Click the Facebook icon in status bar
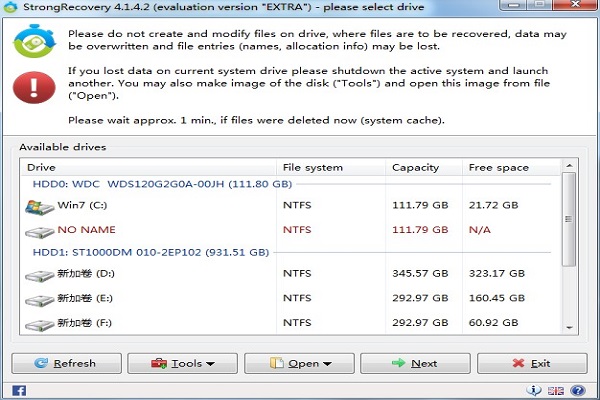This screenshot has height=400, width=600. click(19, 390)
